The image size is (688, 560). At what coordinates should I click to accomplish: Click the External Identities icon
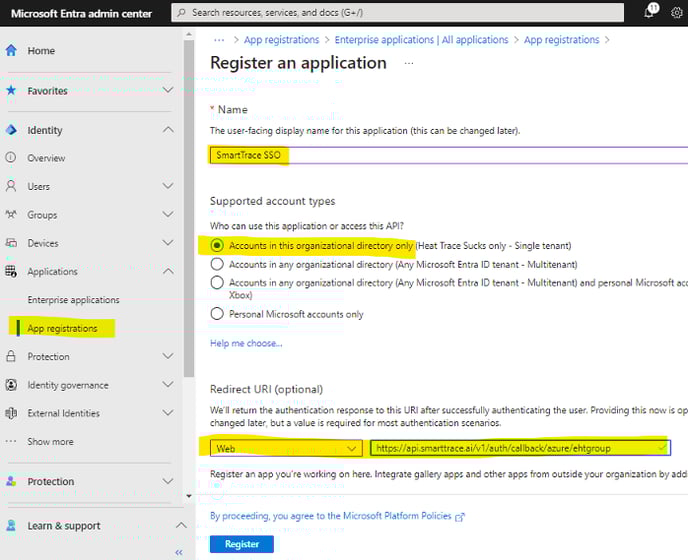[11, 413]
